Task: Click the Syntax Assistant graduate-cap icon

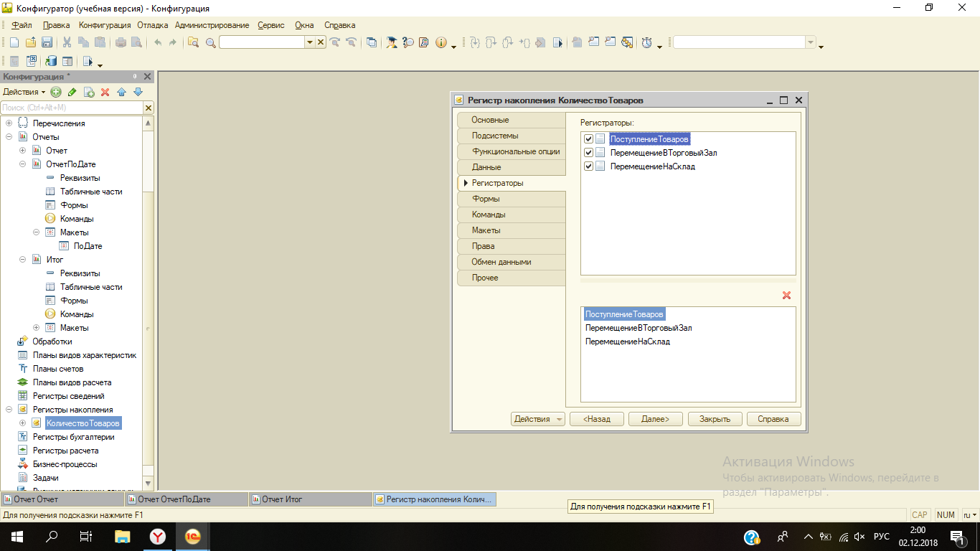Action: coord(392,42)
